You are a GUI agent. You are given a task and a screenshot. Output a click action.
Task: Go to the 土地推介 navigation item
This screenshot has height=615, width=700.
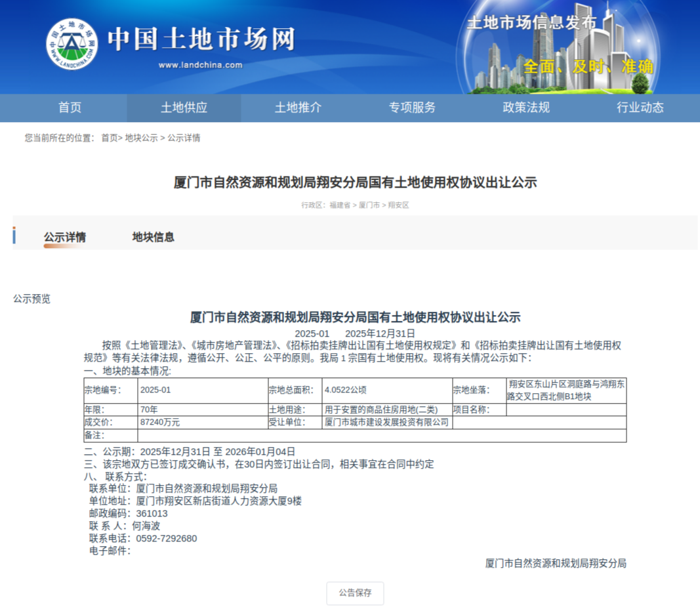click(298, 108)
